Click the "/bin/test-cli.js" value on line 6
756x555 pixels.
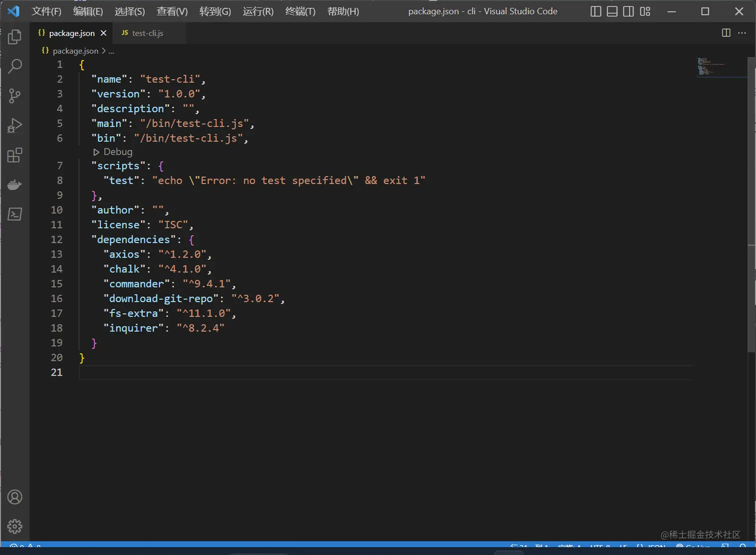click(x=188, y=138)
